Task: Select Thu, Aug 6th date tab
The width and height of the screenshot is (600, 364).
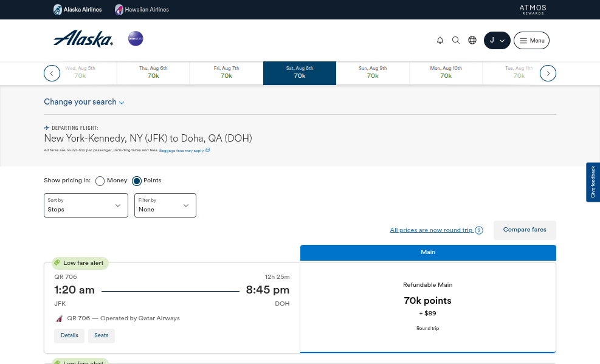Action: click(153, 72)
